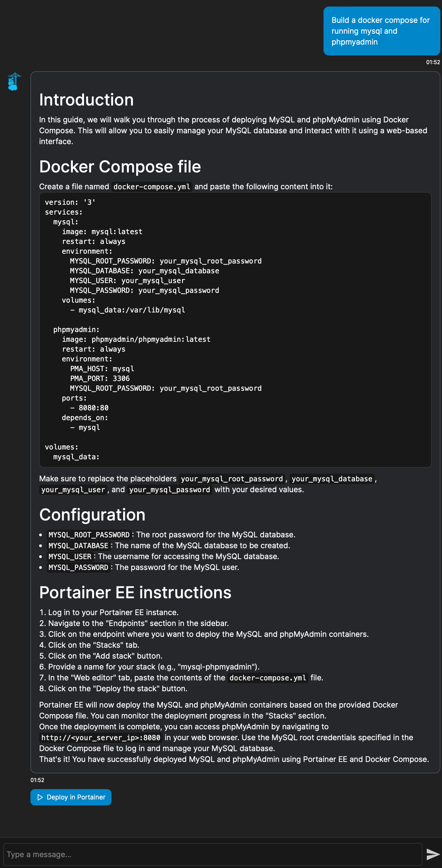Click the docker-compose.yml filename above code block

[x=152, y=187]
